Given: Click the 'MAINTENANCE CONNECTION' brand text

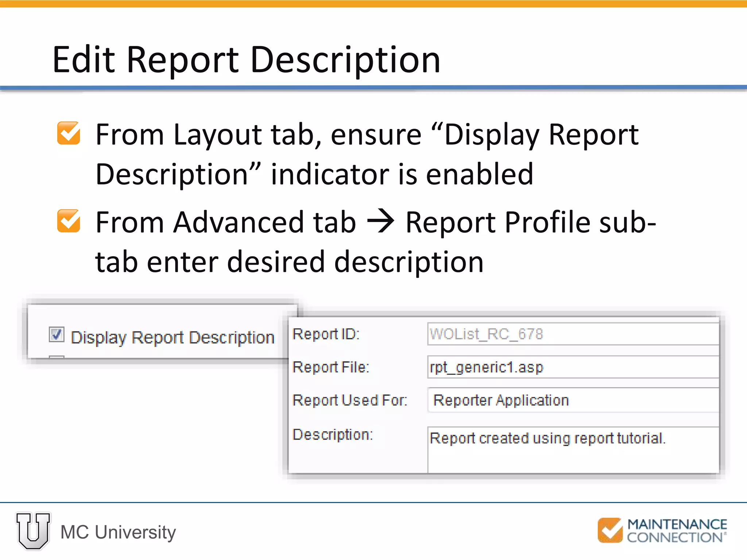Looking at the screenshot, I should (x=677, y=531).
